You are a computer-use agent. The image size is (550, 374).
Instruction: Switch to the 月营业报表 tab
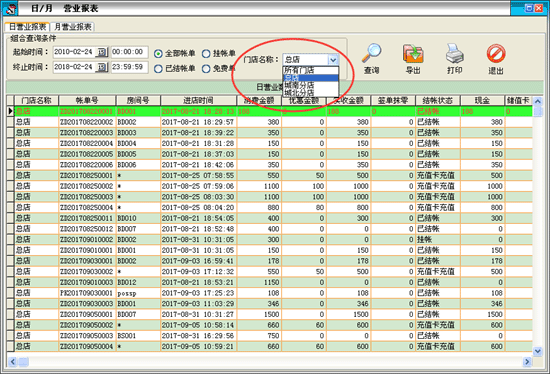(x=73, y=27)
